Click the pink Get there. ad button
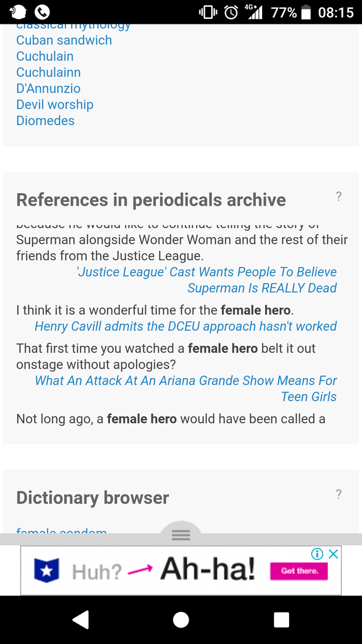 [x=299, y=571]
